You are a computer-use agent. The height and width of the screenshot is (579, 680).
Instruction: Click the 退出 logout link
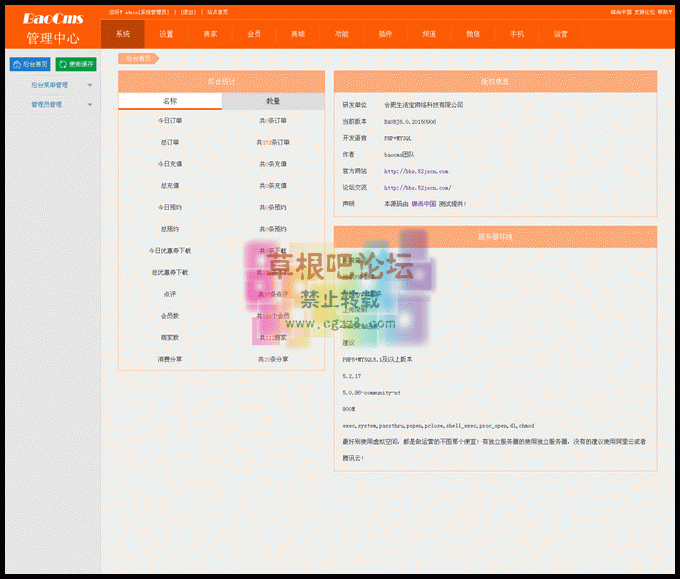click(188, 12)
